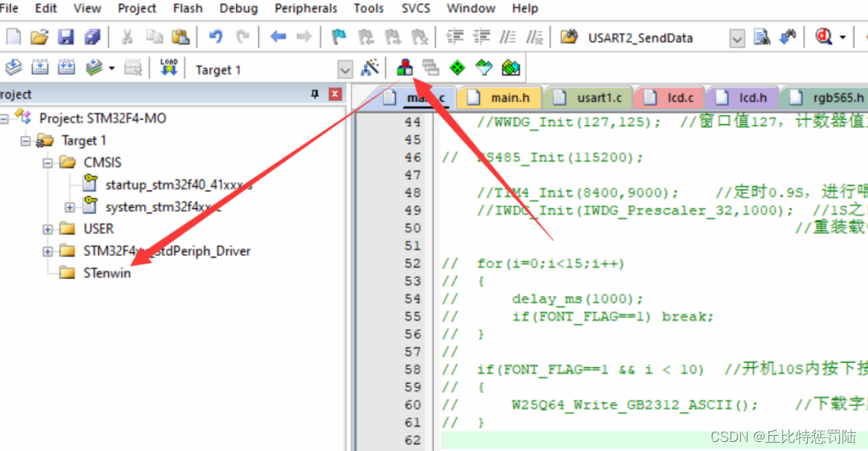Open the Debug menu
This screenshot has width=868, height=451.
(238, 8)
